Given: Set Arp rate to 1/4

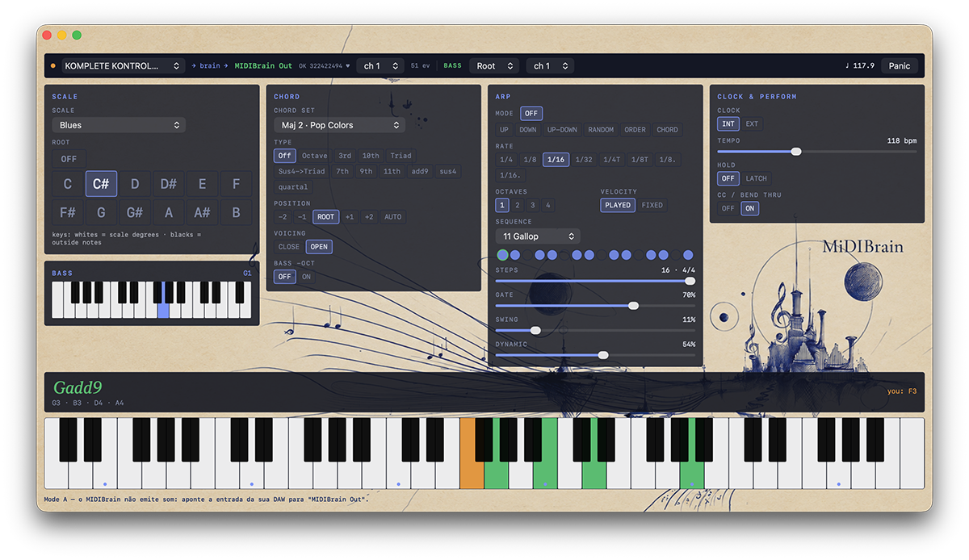Looking at the screenshot, I should tap(506, 160).
